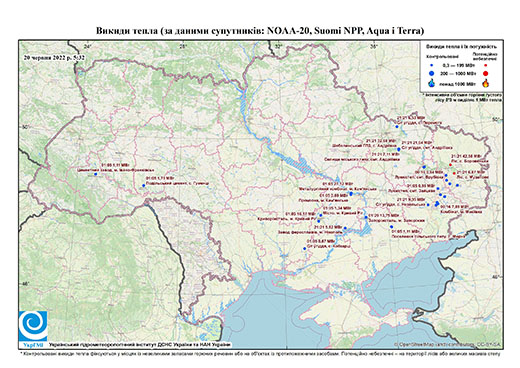Viewport: 520px width, 368px height.
Task: Click the large red circle legend marker
Action: point(486,73)
